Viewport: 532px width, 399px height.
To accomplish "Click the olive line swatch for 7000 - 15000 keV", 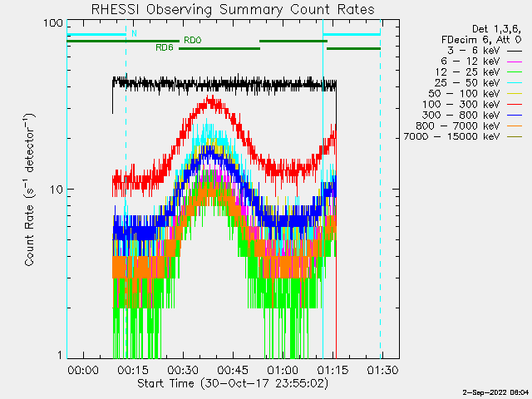I will pyautogui.click(x=515, y=137).
